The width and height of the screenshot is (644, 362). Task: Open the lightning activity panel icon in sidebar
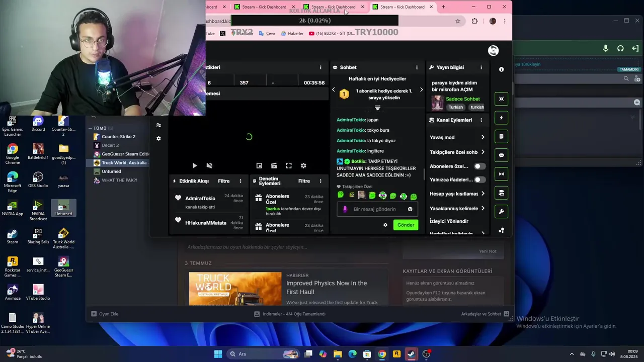[501, 118]
